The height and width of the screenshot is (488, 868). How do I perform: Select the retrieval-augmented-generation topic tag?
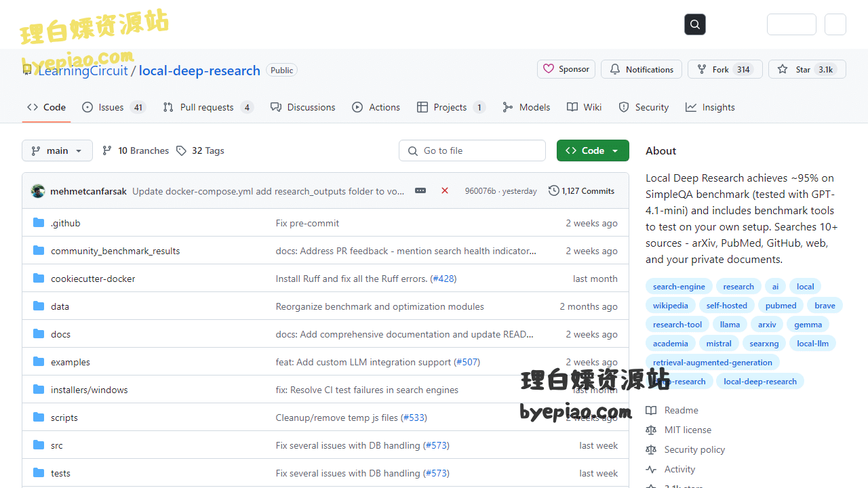[x=713, y=363]
